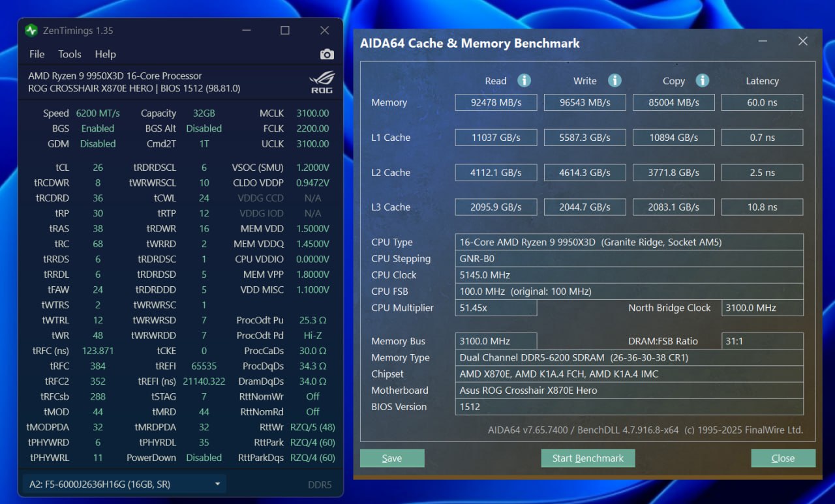835x504 pixels.
Task: Click the L2 Cache latency 2.5 ns field
Action: [x=762, y=173]
